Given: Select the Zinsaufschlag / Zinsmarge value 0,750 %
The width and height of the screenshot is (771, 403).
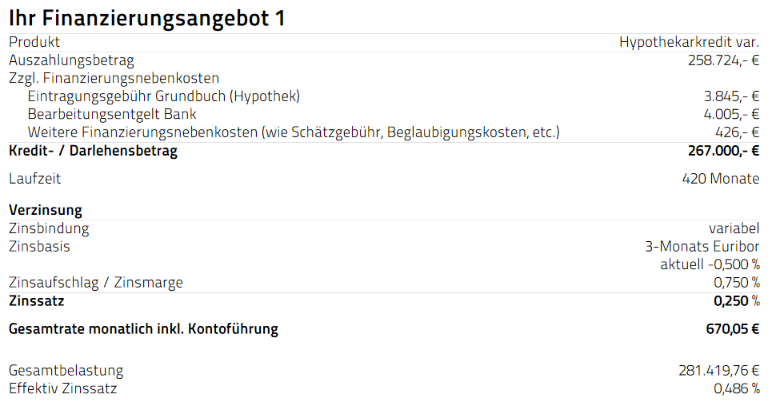Looking at the screenshot, I should click(737, 283).
